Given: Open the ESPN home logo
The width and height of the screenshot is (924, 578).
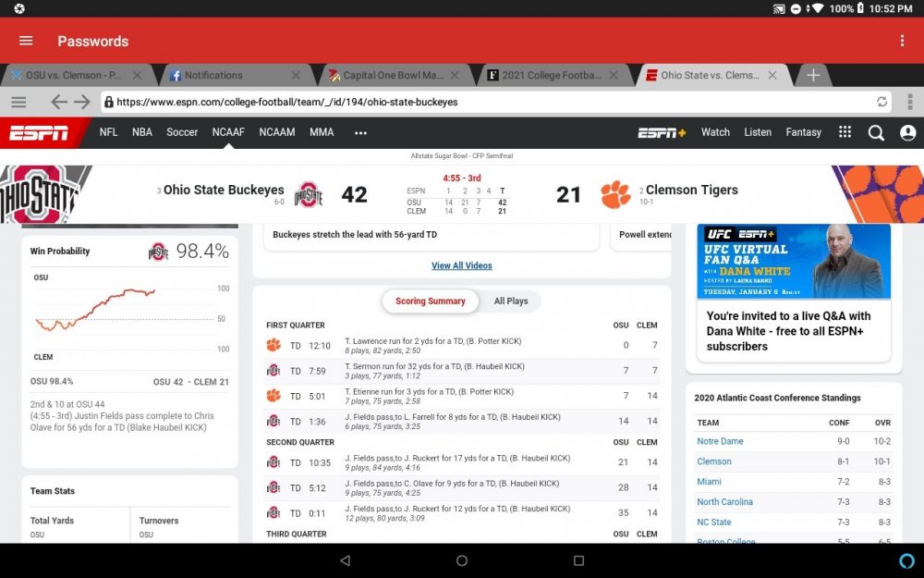Looking at the screenshot, I should [x=39, y=132].
